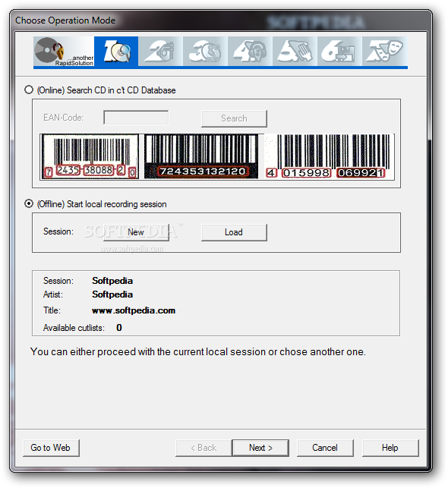The height and width of the screenshot is (488, 448).
Task: Click the Go to Web button
Action: 51,448
